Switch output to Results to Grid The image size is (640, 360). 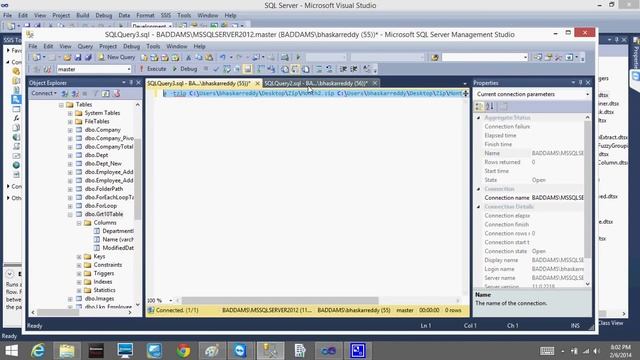point(295,69)
